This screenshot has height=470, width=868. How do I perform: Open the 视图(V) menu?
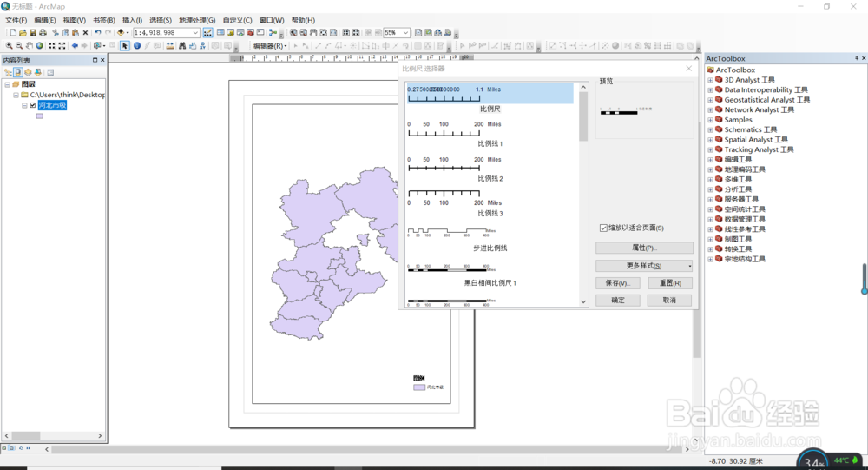(x=74, y=20)
